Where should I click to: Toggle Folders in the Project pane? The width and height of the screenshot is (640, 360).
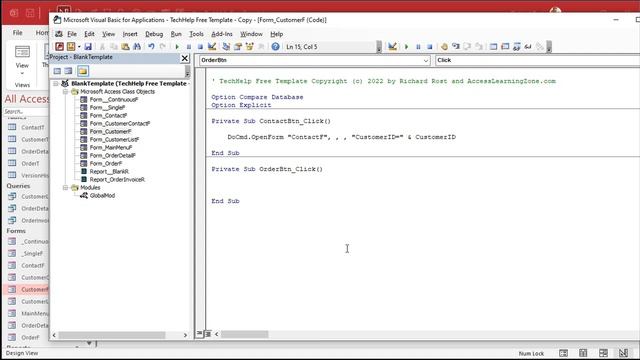[83, 71]
